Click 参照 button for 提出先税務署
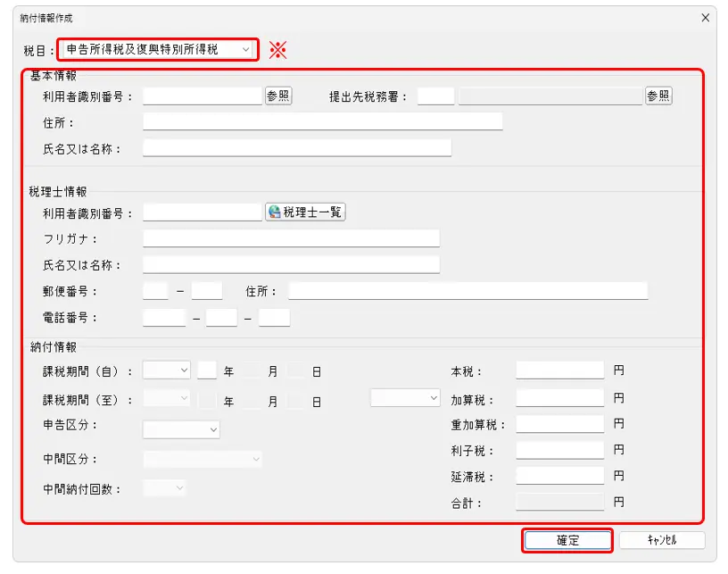This screenshot has height=574, width=728. pyautogui.click(x=658, y=96)
